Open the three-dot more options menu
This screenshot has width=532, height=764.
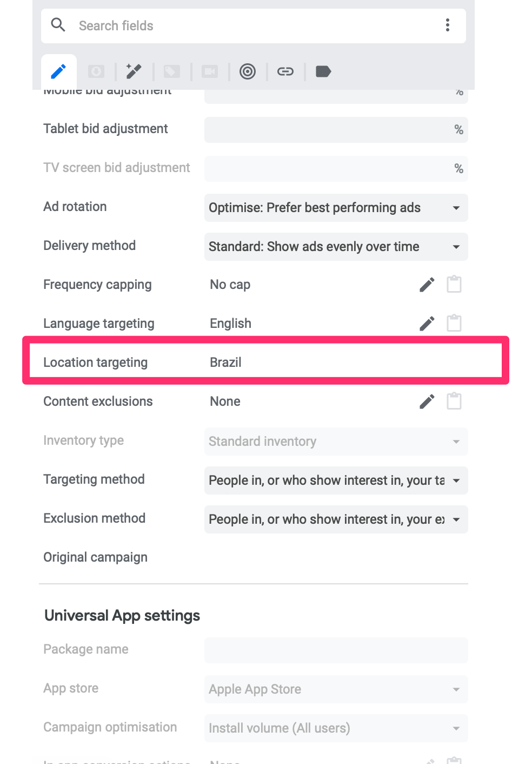click(x=448, y=25)
